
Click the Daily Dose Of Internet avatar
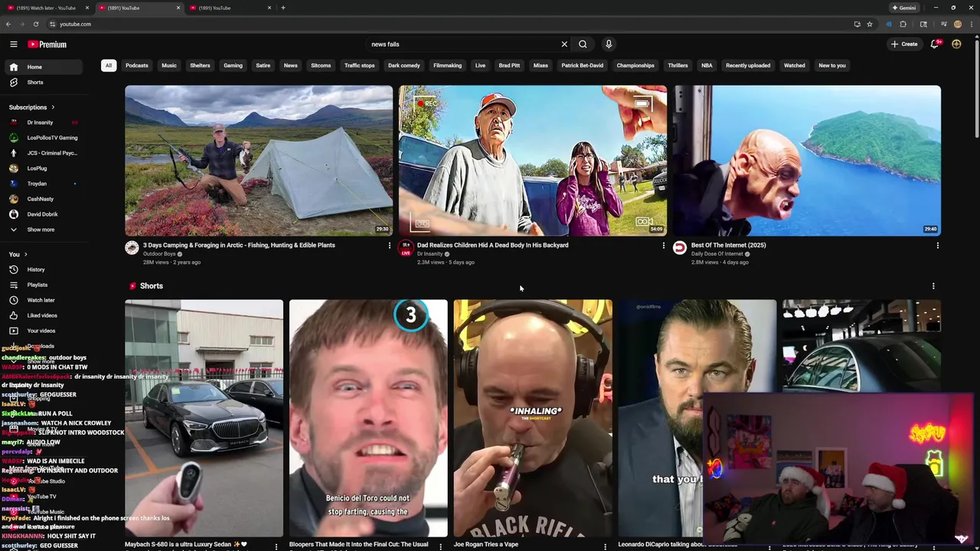point(680,248)
